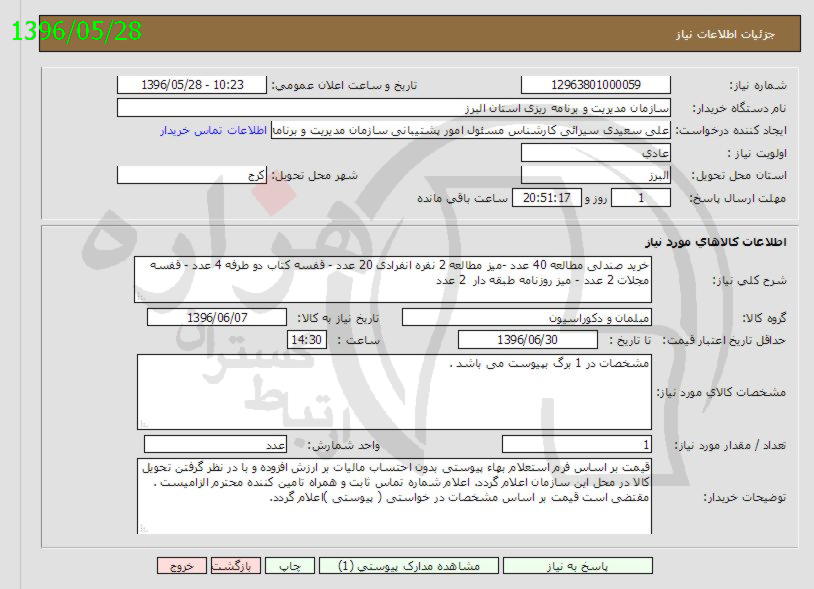Open مشاهده مدارک پیوستی (1) attachments button
The width and height of the screenshot is (814, 589).
410,566
